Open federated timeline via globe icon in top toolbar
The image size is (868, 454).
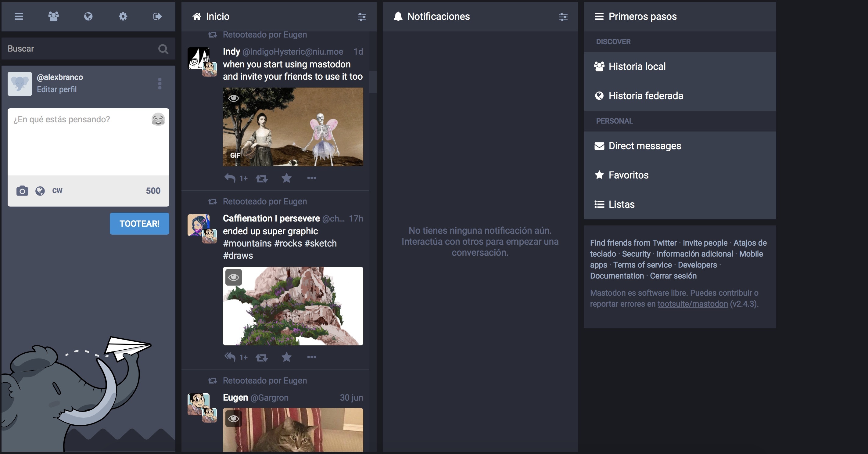(88, 16)
